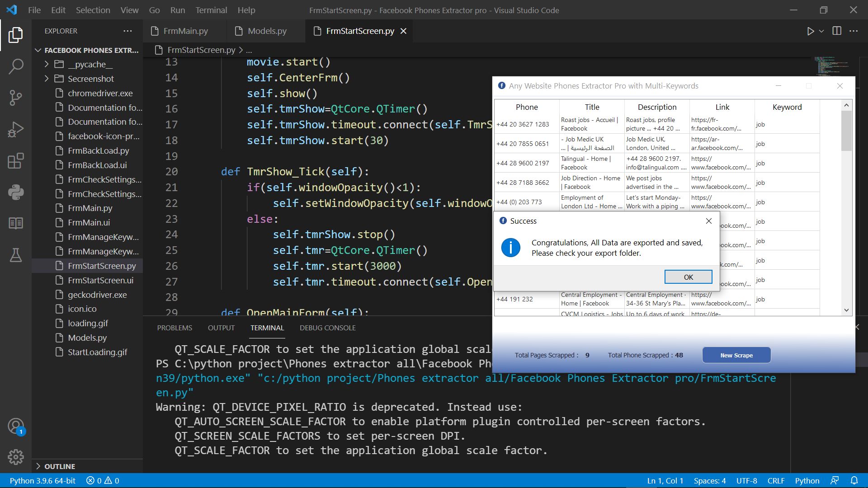Open the Accounts menu icon

tap(16, 426)
